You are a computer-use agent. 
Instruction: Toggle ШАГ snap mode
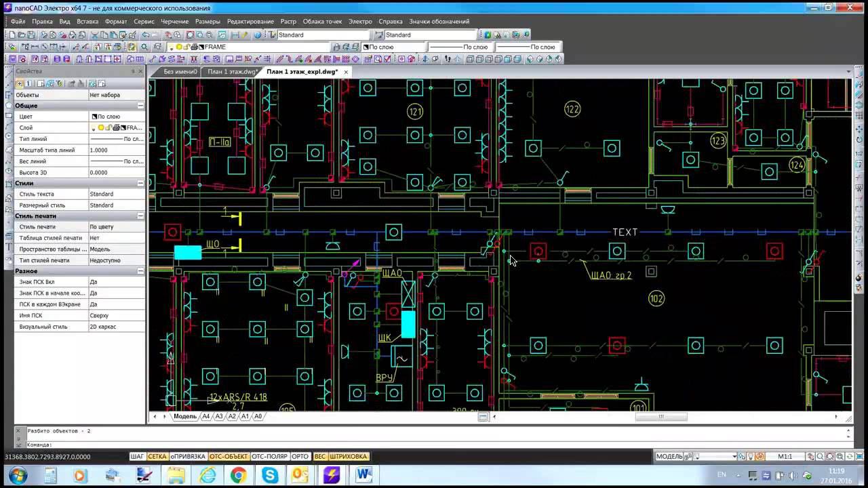(x=138, y=457)
